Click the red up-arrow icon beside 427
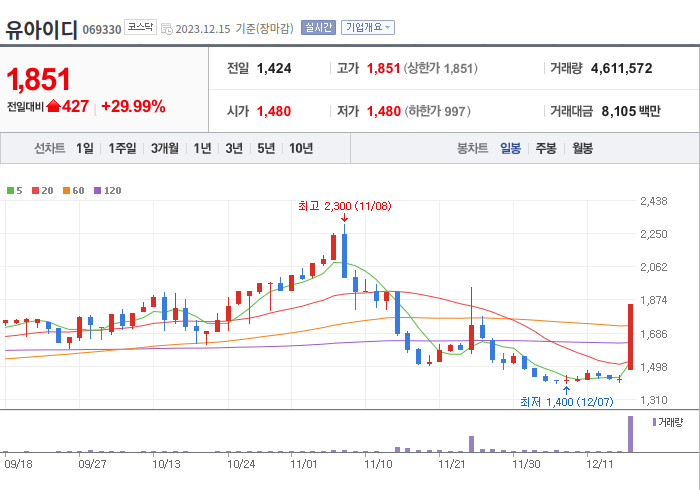Screen dimensions: 700x490 [54, 106]
